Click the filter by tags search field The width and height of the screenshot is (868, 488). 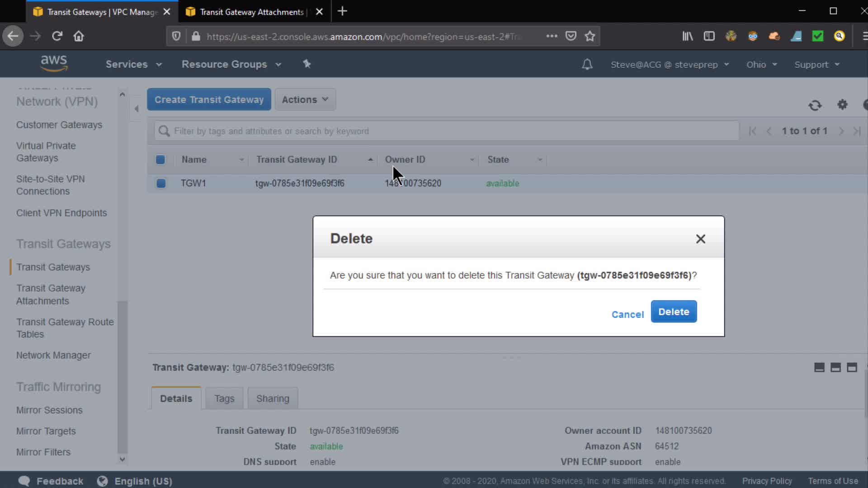tap(448, 131)
